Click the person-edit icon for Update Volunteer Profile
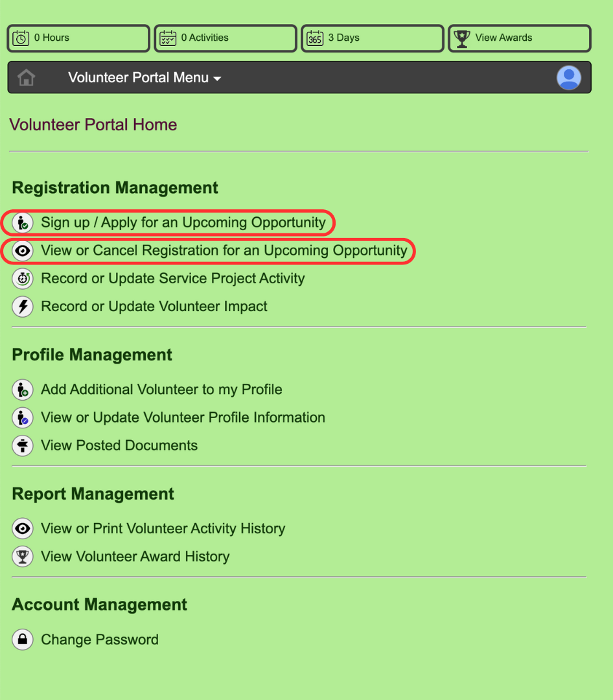Viewport: 613px width, 700px height. tap(22, 418)
